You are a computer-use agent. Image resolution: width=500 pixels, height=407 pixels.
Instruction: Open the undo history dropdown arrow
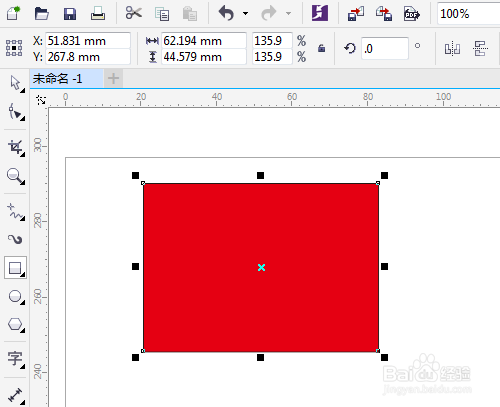click(x=245, y=14)
